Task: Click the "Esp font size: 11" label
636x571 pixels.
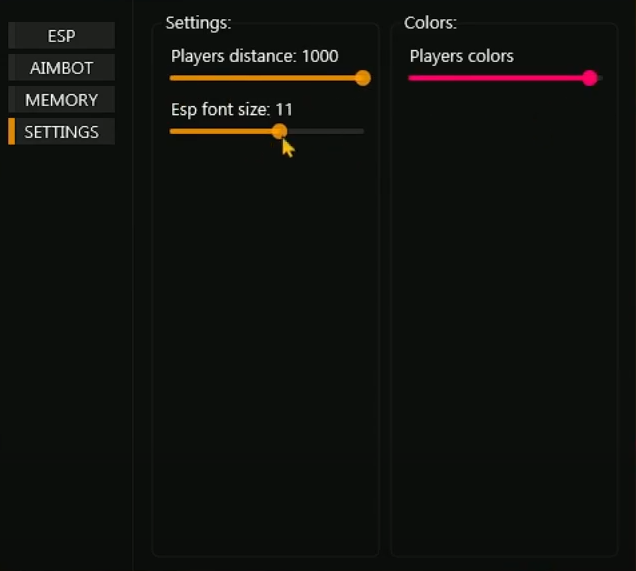Action: [232, 109]
